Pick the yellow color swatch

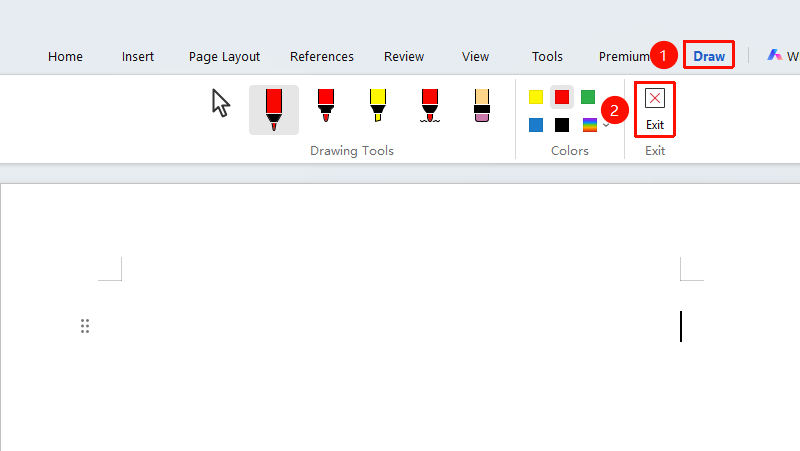[536, 97]
